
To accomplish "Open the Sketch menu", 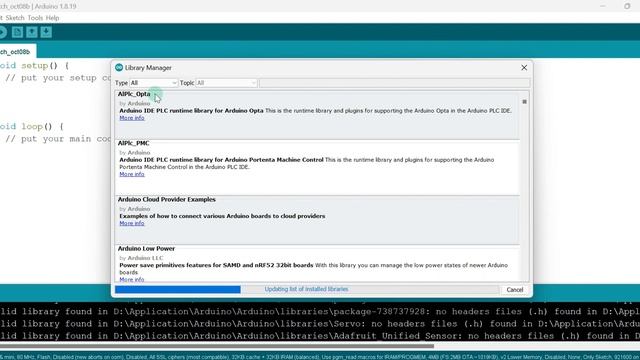I will click(x=15, y=18).
